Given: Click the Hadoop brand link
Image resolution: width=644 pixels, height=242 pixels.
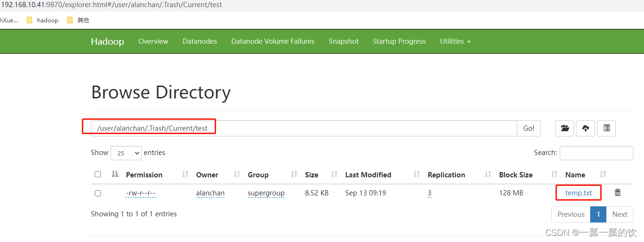Looking at the screenshot, I should (x=108, y=41).
